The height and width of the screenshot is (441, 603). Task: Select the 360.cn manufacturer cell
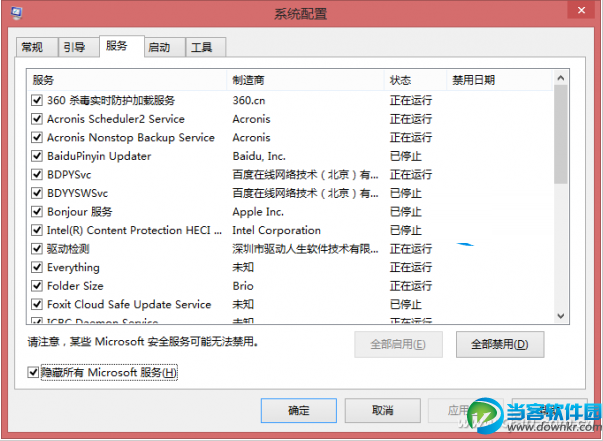pyautogui.click(x=248, y=101)
